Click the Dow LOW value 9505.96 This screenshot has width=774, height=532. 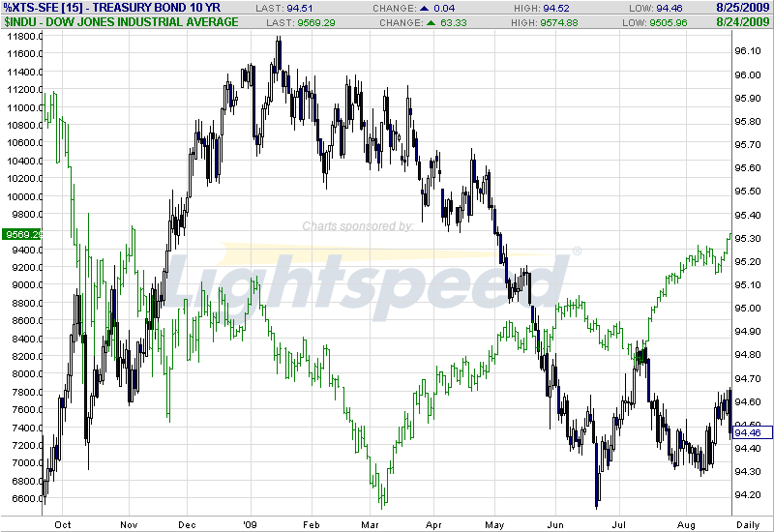(668, 22)
